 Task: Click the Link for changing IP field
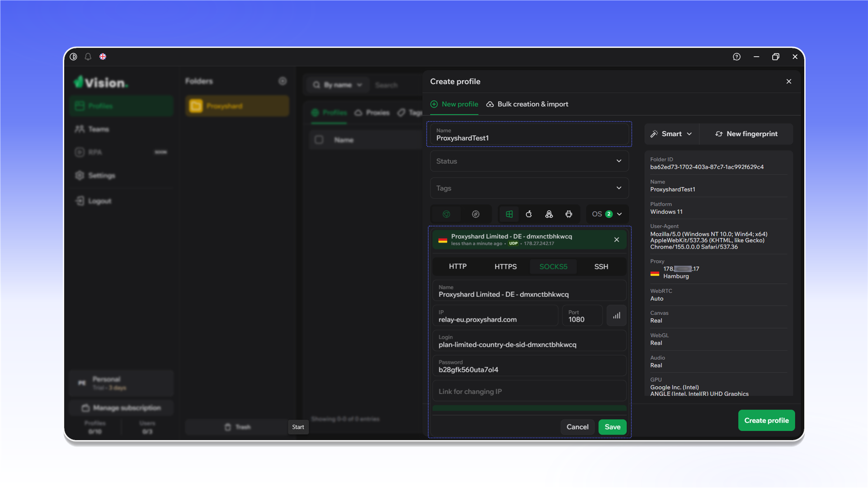529,391
